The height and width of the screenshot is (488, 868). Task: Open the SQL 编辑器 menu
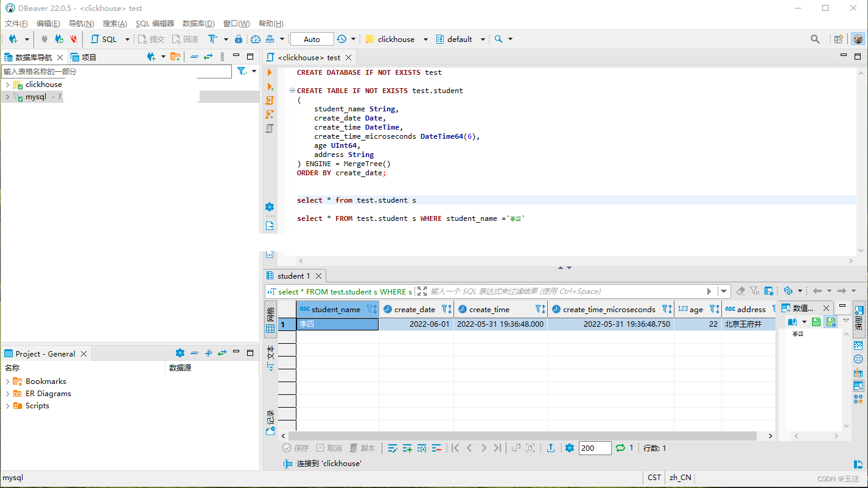(155, 24)
